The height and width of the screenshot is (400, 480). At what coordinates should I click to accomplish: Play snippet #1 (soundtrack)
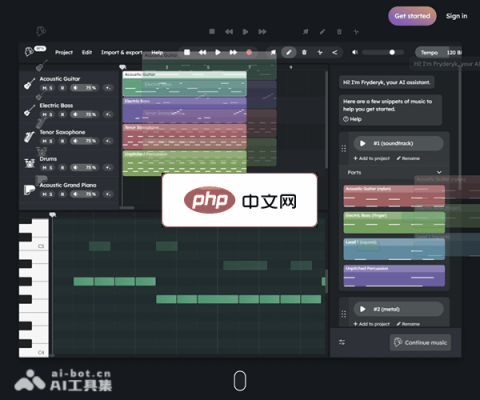point(362,143)
